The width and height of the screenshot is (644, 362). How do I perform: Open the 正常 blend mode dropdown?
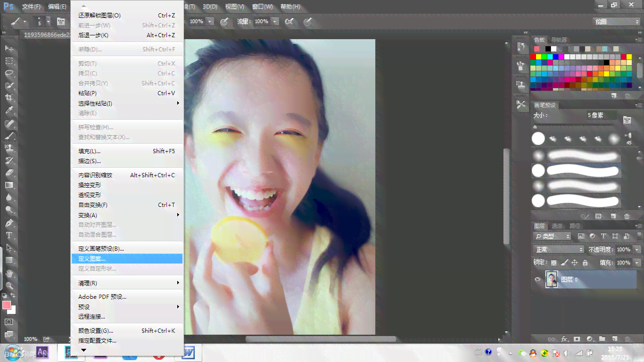coord(559,249)
